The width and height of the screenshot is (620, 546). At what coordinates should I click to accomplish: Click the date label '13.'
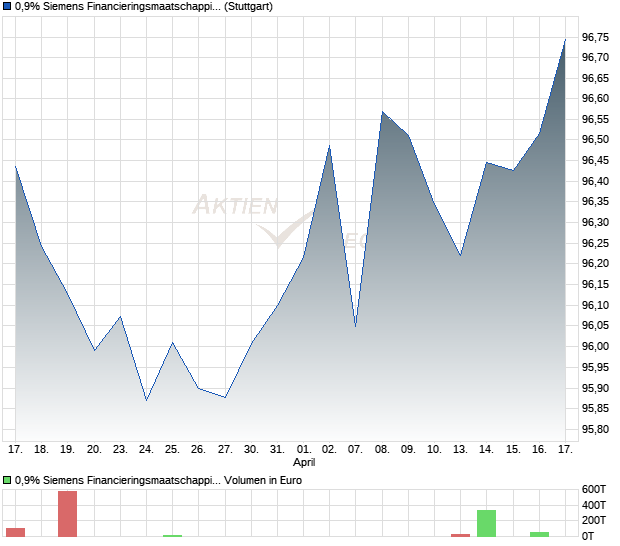coord(460,450)
